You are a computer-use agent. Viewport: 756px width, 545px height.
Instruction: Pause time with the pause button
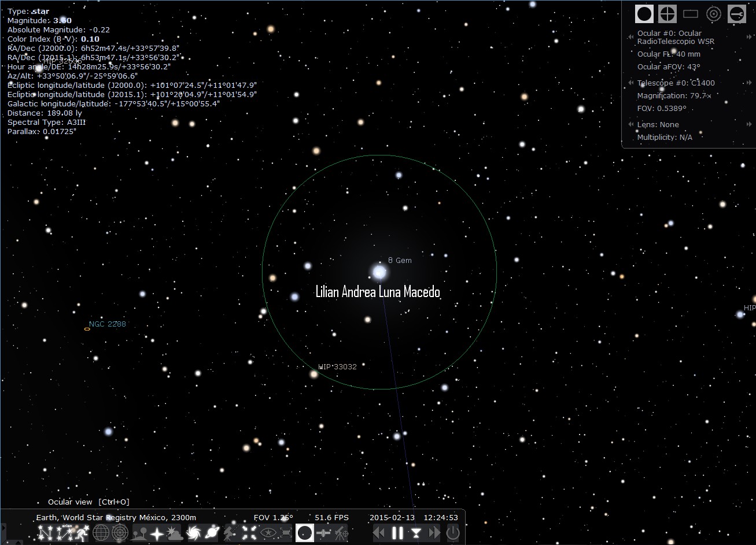(397, 533)
